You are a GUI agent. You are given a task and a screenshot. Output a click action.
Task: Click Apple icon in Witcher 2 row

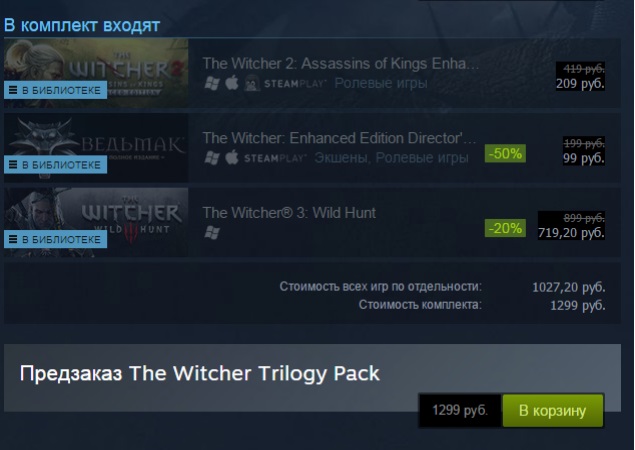pos(232,83)
